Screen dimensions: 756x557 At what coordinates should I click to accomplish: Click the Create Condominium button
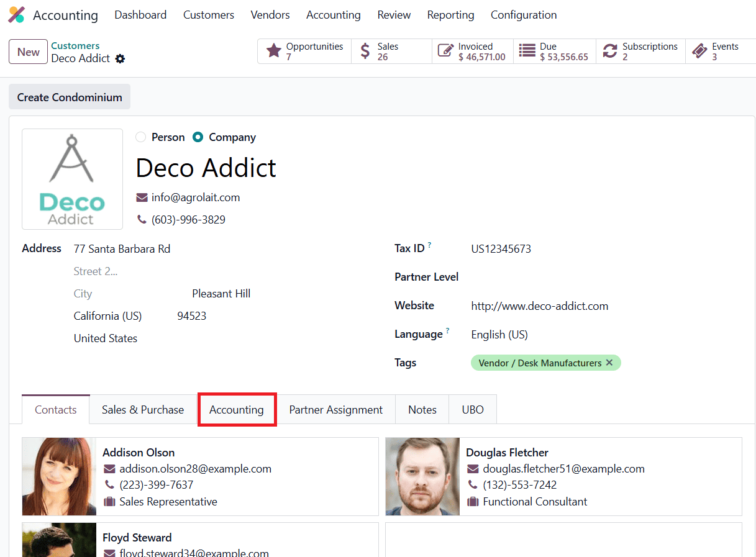[x=69, y=97]
